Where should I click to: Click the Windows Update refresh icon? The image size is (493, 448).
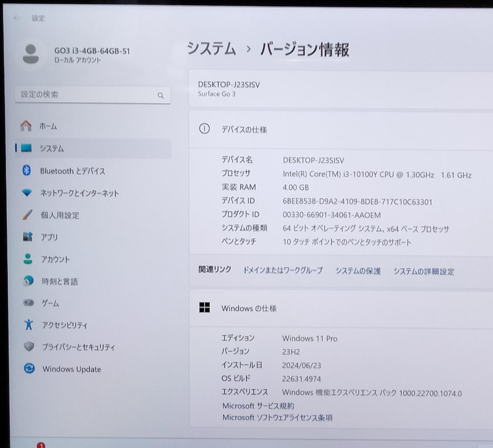pos(29,368)
